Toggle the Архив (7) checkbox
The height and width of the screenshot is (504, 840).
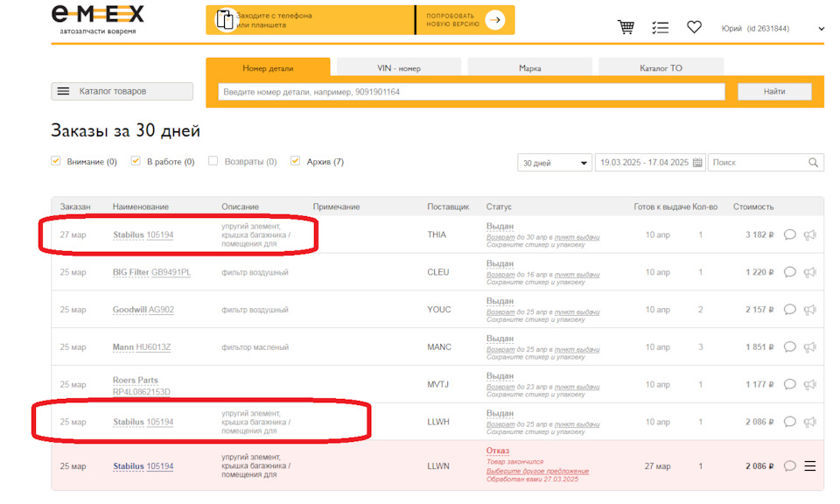click(295, 161)
